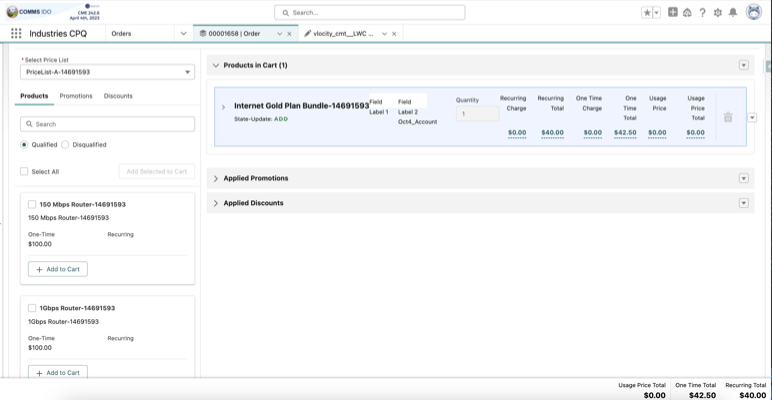The height and width of the screenshot is (400, 772).
Task: Click the $42.50 One Time Total value
Action: coord(625,133)
